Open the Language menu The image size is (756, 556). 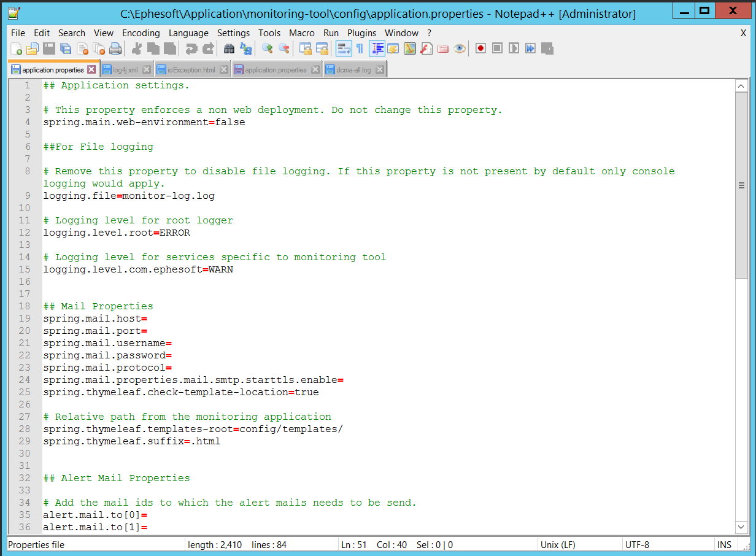point(188,33)
